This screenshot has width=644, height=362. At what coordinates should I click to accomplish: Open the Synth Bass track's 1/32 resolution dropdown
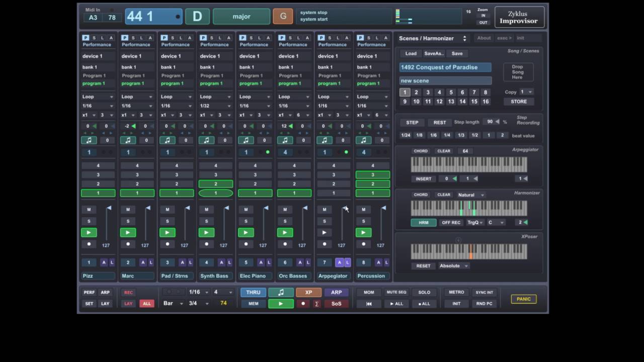[216, 106]
